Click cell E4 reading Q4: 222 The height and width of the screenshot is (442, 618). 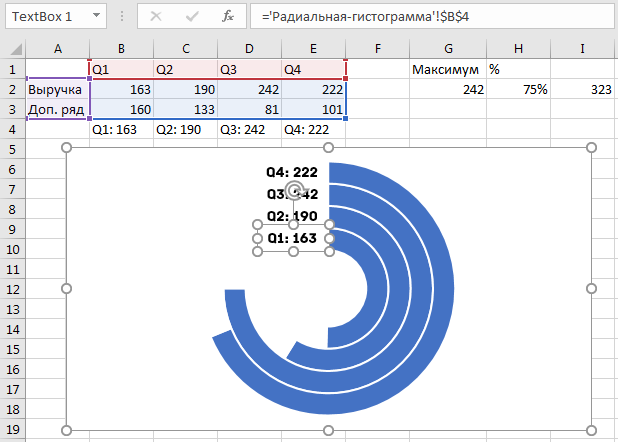pos(313,129)
